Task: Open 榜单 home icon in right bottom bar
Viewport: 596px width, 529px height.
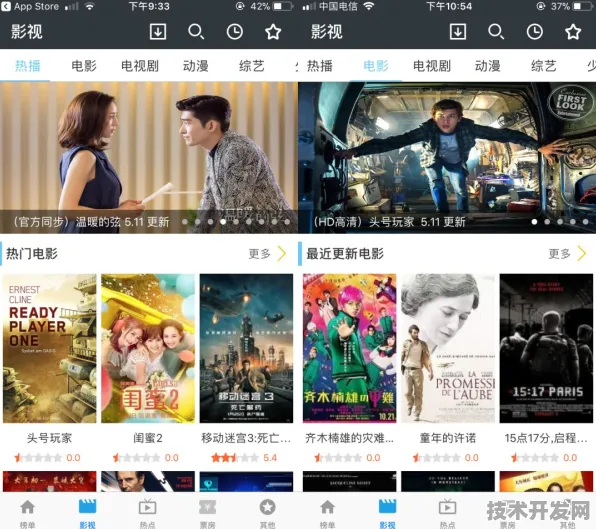Action: pos(327,507)
